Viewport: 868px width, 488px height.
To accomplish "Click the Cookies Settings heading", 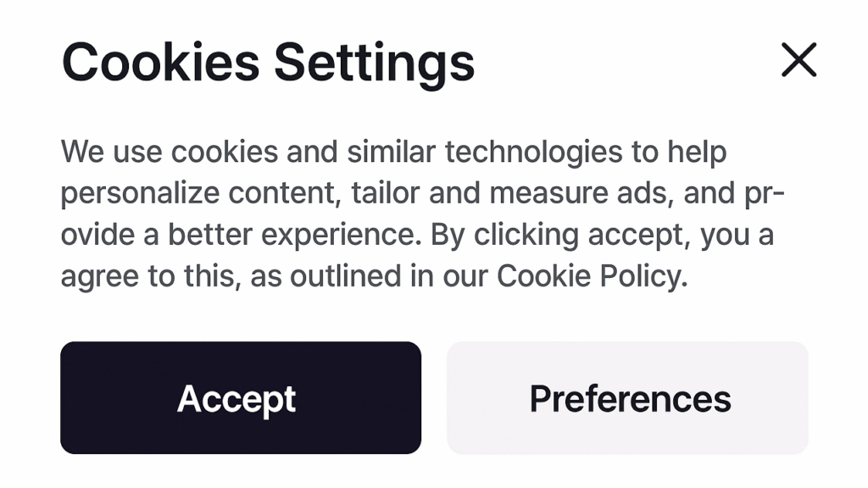I will pyautogui.click(x=268, y=63).
